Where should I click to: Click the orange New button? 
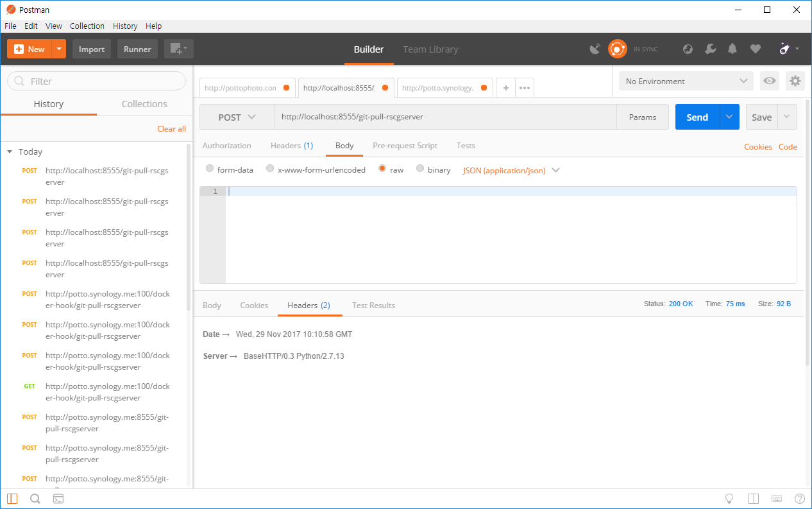pos(30,49)
